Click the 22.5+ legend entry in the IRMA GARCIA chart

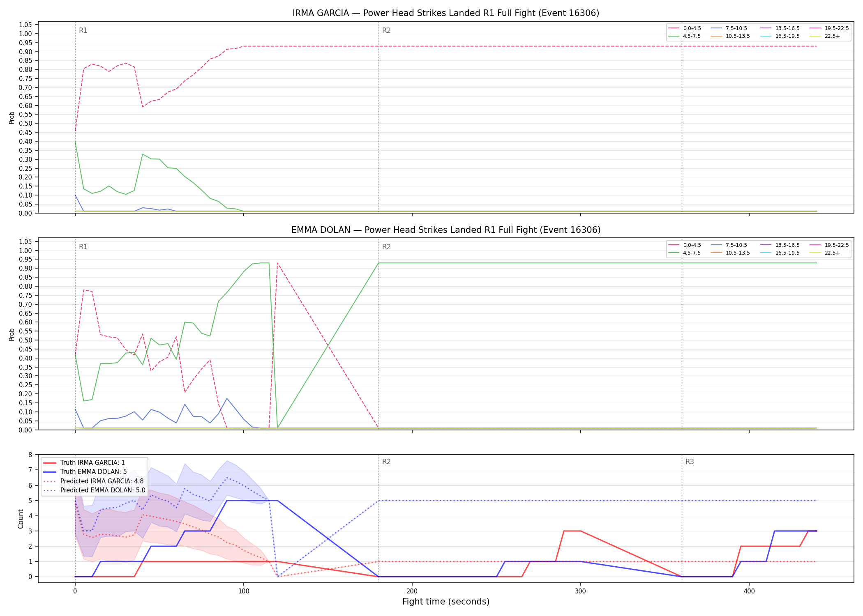(x=825, y=36)
